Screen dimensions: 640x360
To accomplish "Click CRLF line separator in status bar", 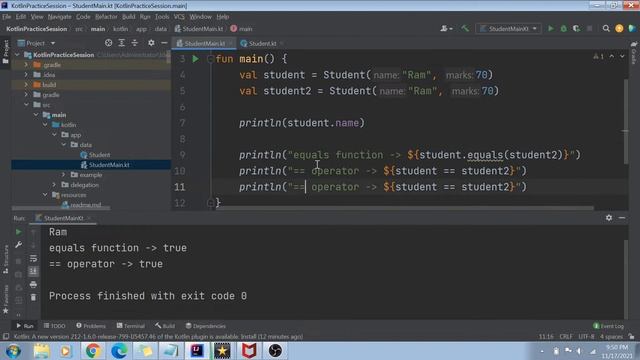I will pos(566,337).
